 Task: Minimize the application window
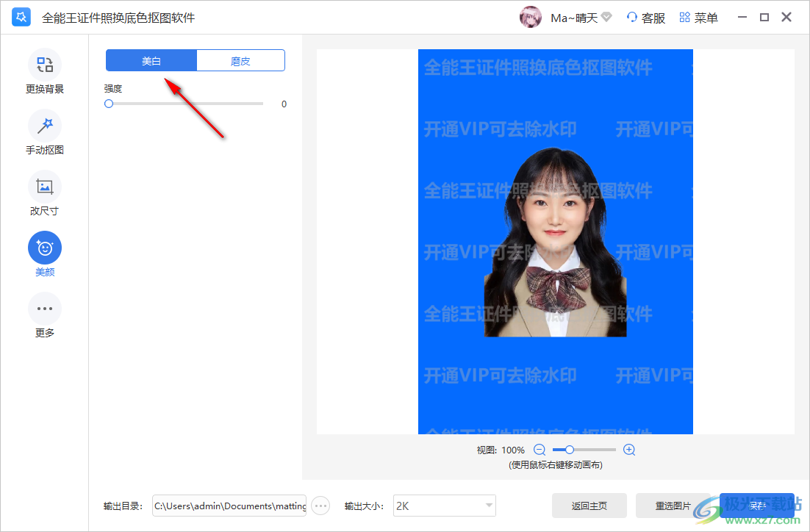coord(742,17)
